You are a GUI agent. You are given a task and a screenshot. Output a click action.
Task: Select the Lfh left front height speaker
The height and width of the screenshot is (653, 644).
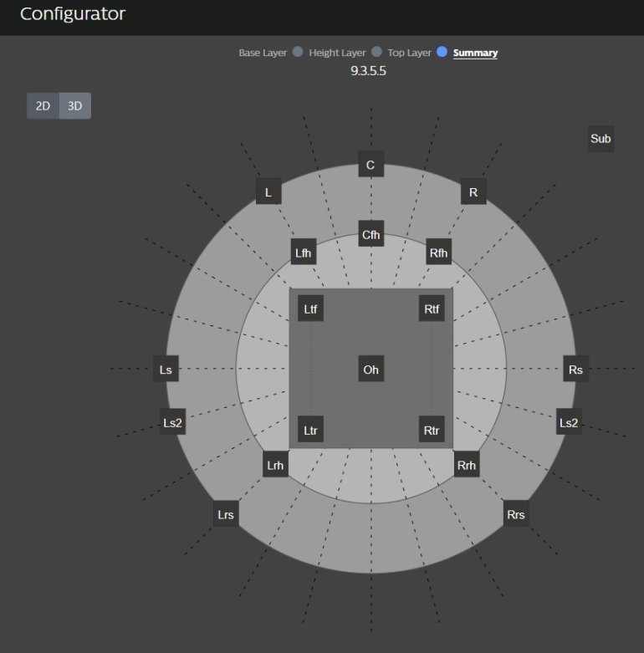click(x=304, y=252)
